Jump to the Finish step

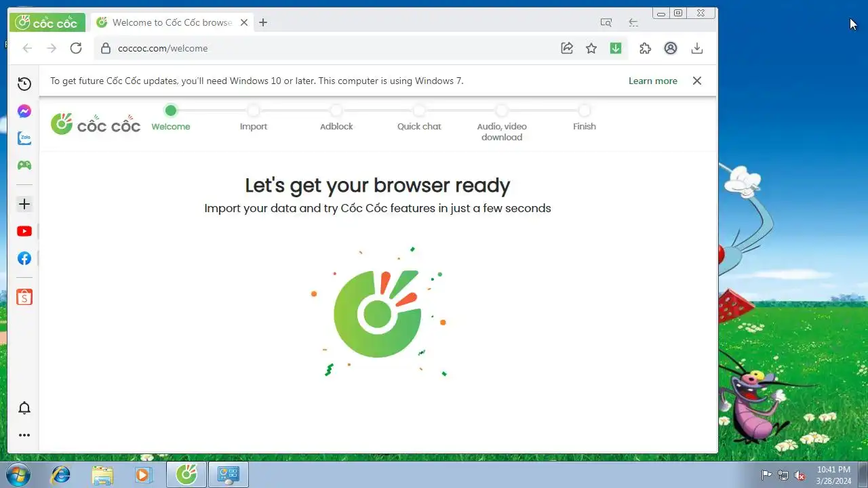[x=585, y=118]
